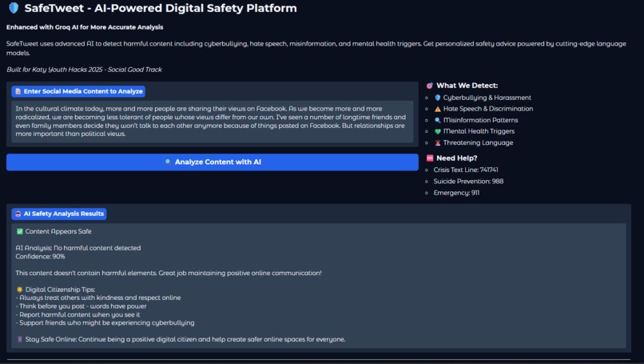644x364 pixels.
Task: Focus the social media content text area
Action: coord(213,122)
